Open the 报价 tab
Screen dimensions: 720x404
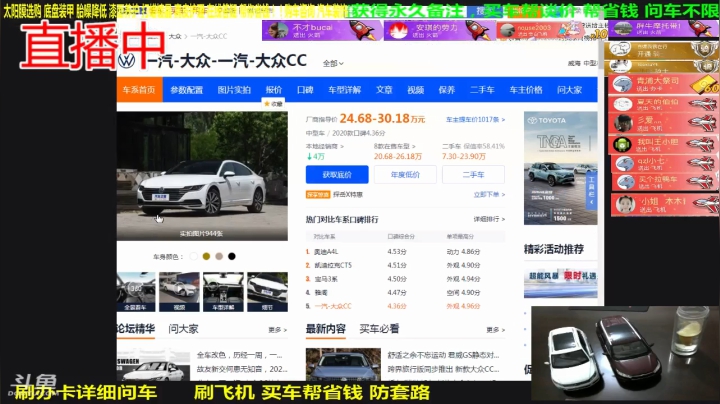274,90
